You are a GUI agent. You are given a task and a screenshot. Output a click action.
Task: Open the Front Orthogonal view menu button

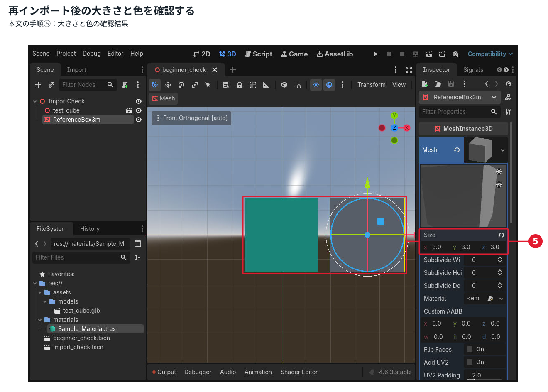(x=191, y=118)
